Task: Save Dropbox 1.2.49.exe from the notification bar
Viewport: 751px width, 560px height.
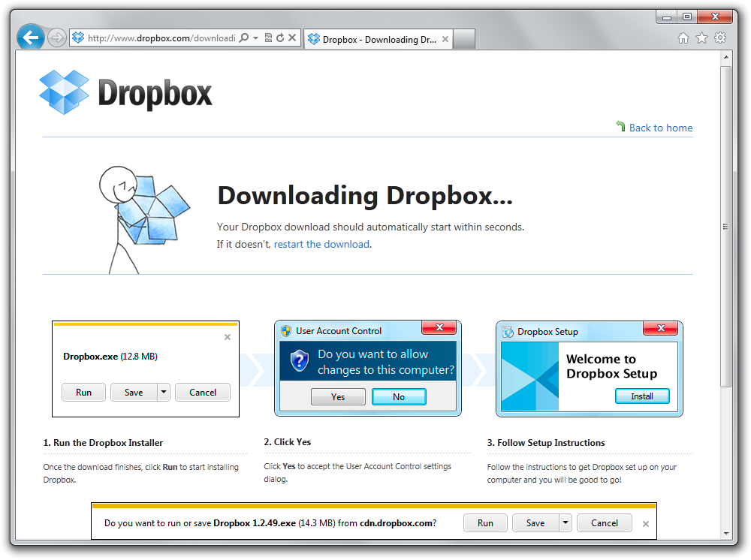Action: (x=535, y=522)
